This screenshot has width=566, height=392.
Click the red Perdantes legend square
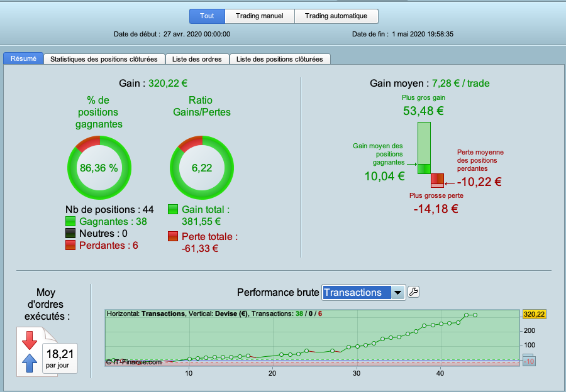tap(70, 245)
